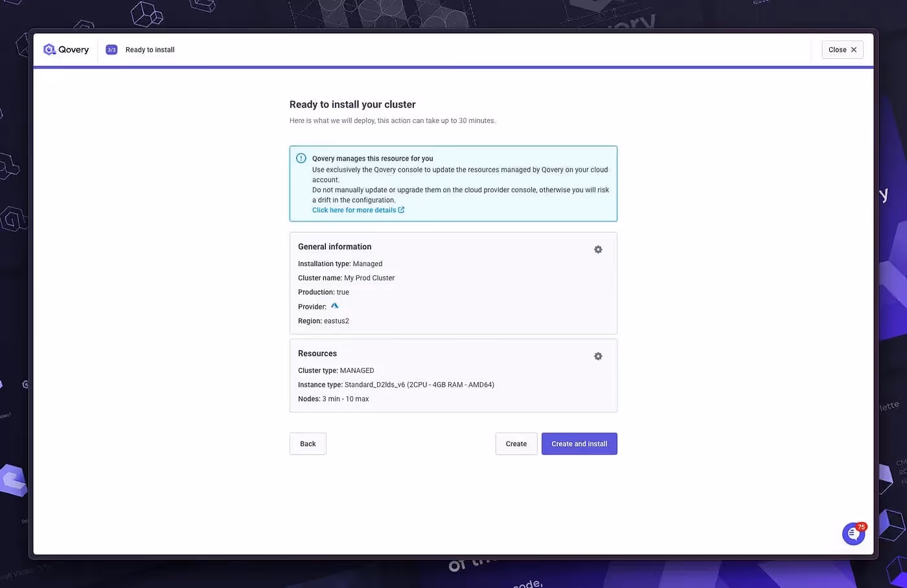This screenshot has width=907, height=588.
Task: Click the purple progress bar under the header
Action: coord(454,67)
